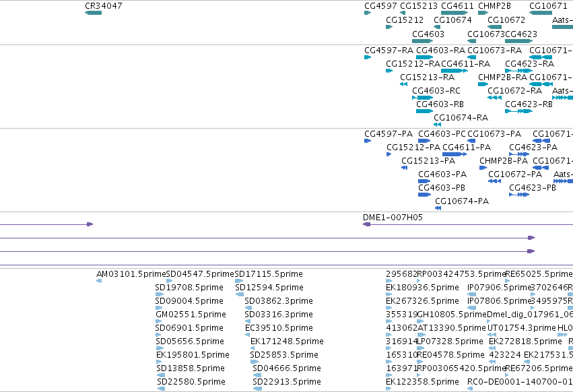Viewport: 573px width, 392px height.
Task: Select the CHMP2B gene label
Action: (494, 6)
